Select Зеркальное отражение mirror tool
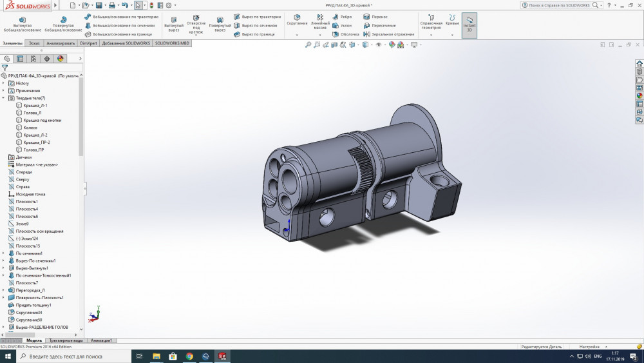644x363 pixels. click(x=388, y=34)
